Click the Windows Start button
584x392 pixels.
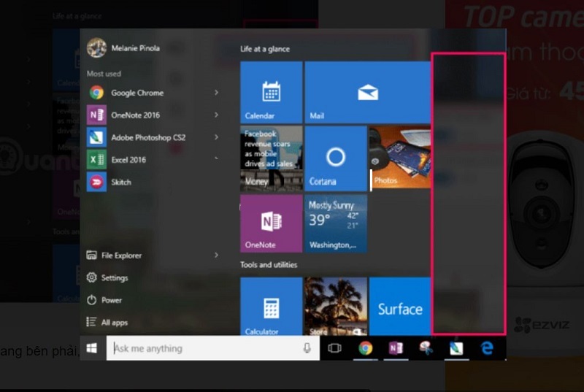click(92, 348)
